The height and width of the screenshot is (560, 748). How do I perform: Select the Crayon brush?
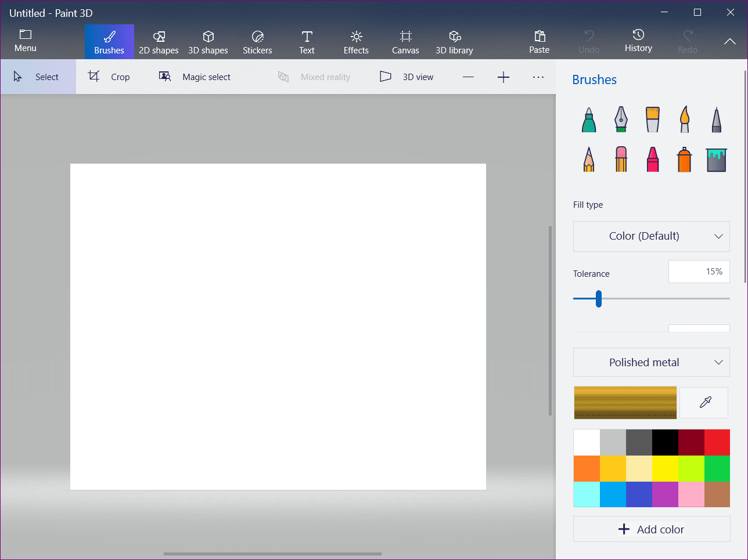click(653, 159)
